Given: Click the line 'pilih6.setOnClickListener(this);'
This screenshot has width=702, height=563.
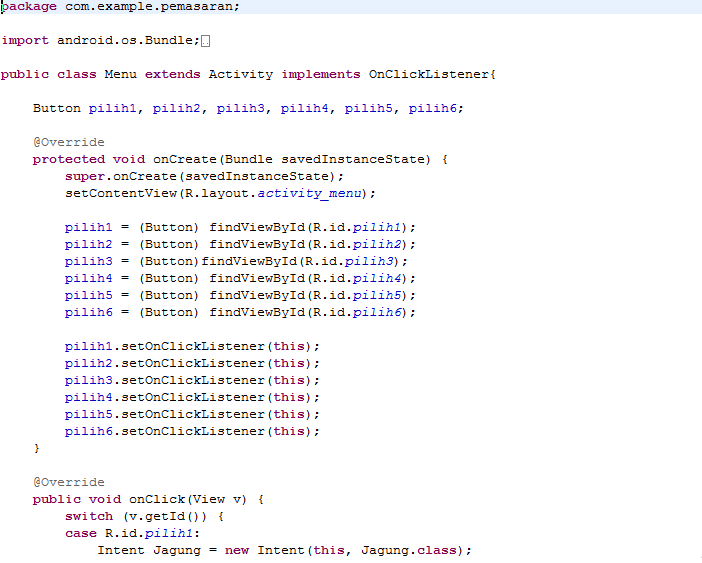Looking at the screenshot, I should [x=192, y=431].
